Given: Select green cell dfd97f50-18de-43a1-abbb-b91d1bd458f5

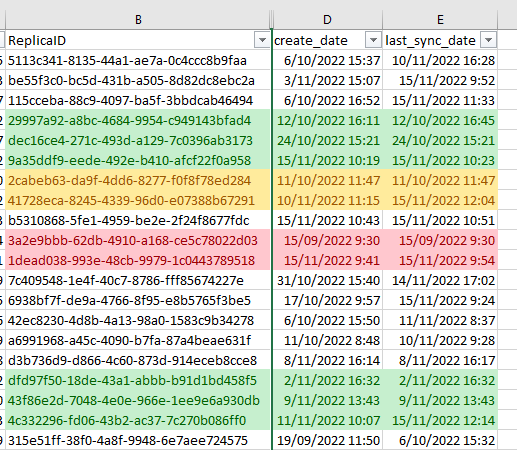Looking at the screenshot, I should click(138, 380).
